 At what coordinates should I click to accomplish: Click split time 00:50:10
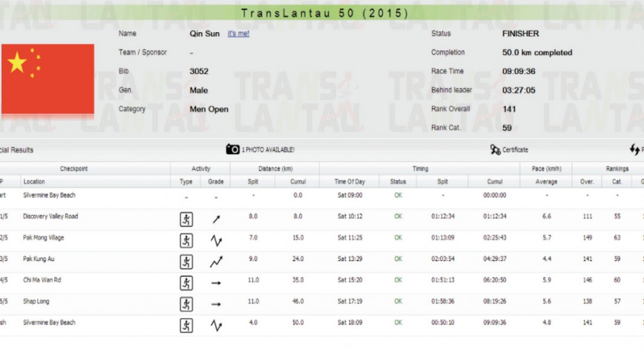[443, 323]
